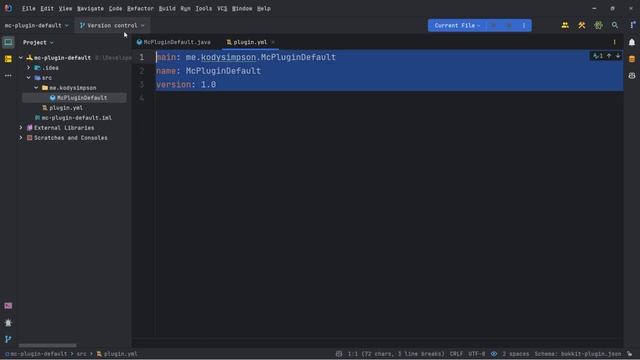640x360 pixels.
Task: Open the Git tool window branch icon
Action: pyautogui.click(x=8, y=339)
